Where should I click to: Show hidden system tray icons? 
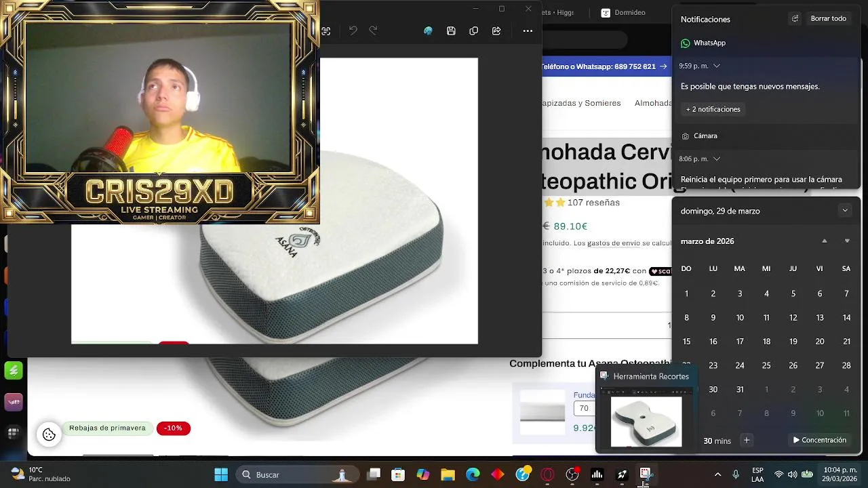point(717,474)
